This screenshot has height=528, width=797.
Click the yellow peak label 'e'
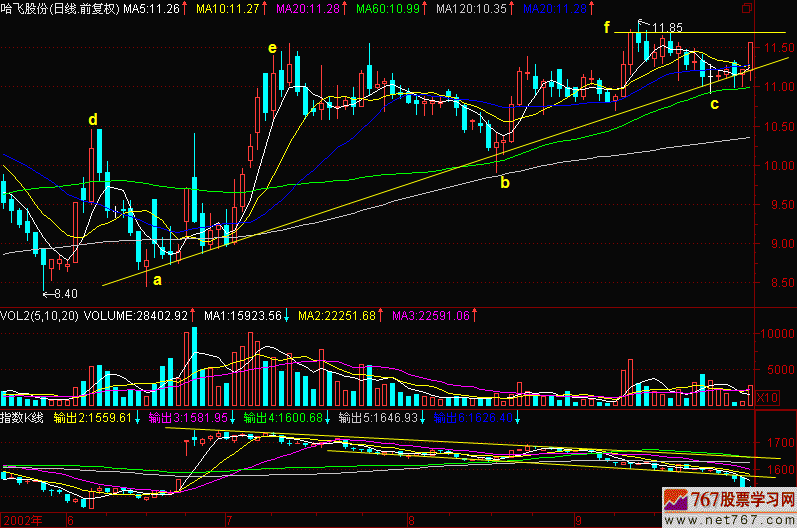(271, 47)
